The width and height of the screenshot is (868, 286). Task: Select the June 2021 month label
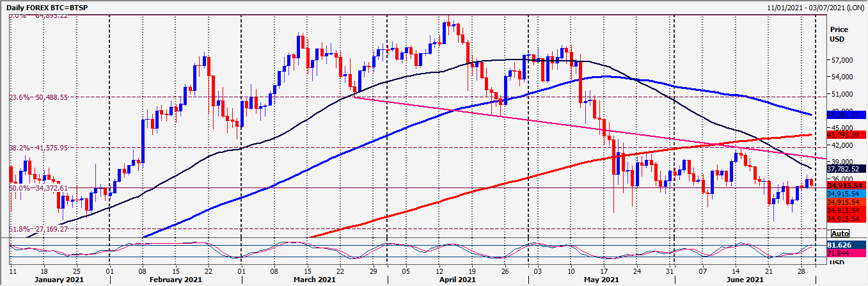click(x=745, y=280)
